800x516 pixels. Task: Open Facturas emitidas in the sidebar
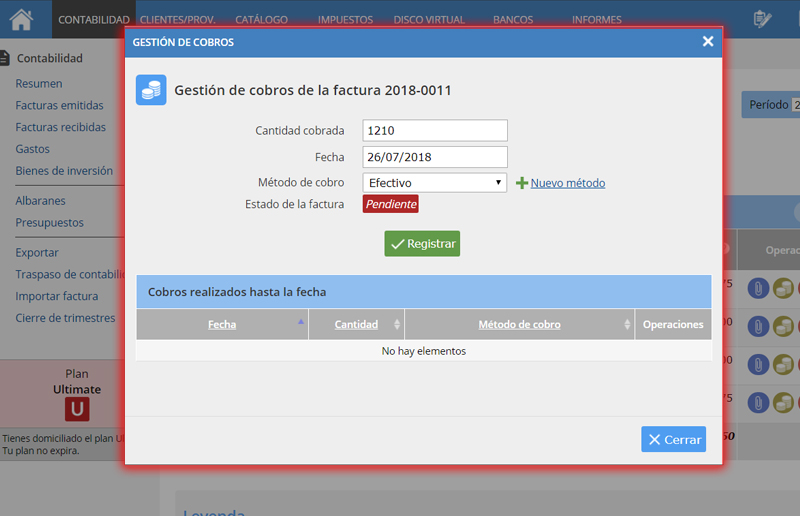(x=59, y=106)
